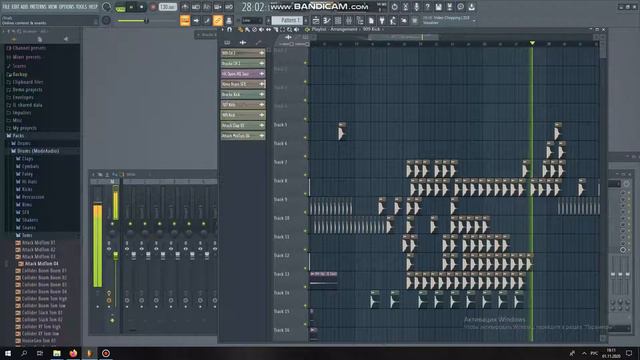Select the playlist Slip tool
Image resolution: width=640 pixels, height=360 pixels.
(268, 29)
